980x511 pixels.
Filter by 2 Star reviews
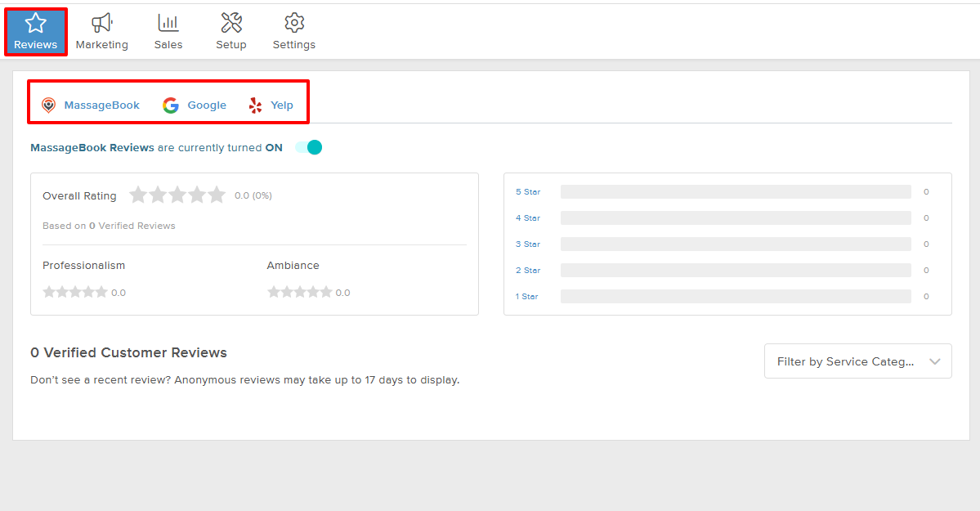[528, 271]
